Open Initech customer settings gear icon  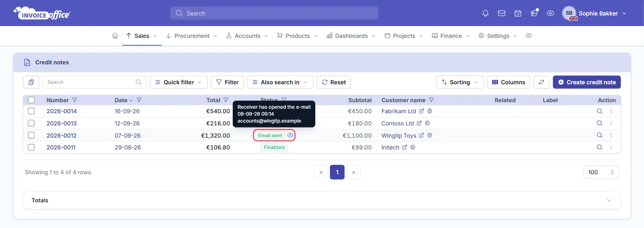tap(413, 147)
